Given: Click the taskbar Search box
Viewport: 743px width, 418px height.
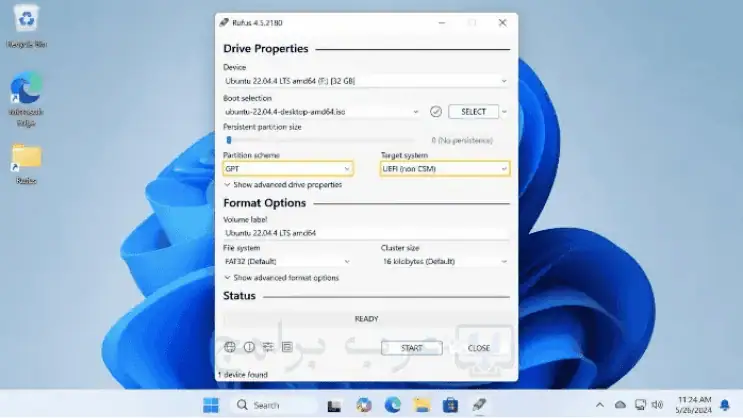Looking at the screenshot, I should coord(275,405).
